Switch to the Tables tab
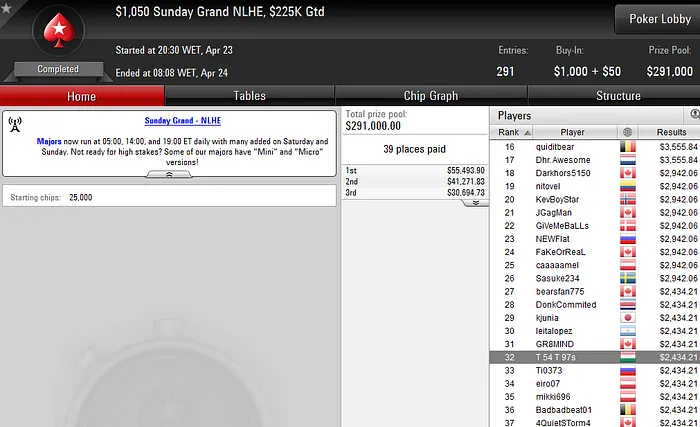The height and width of the screenshot is (427, 700). [250, 96]
